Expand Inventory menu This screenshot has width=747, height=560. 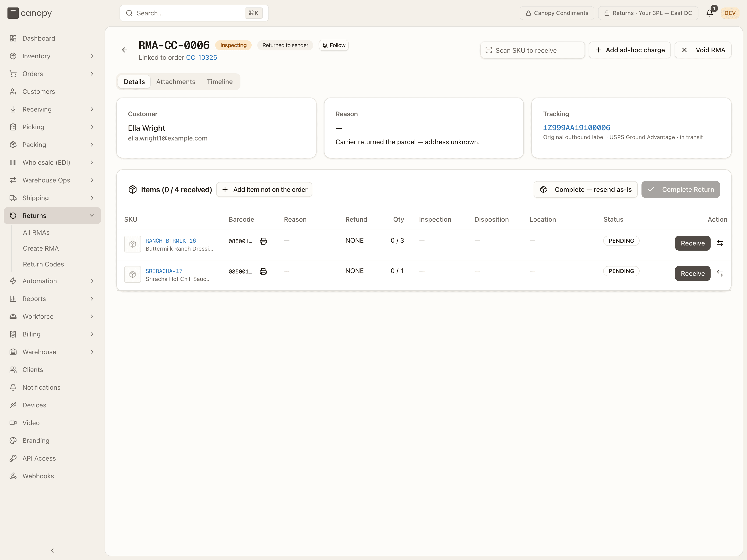(x=52, y=56)
